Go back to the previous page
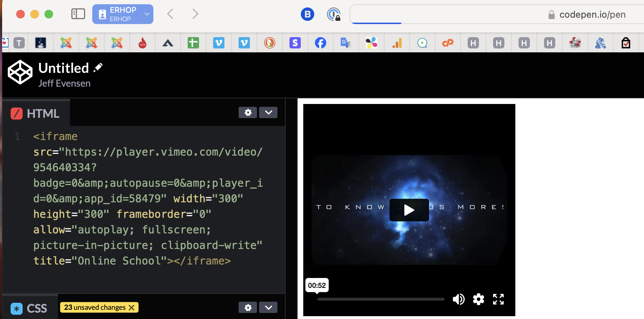Image resolution: width=644 pixels, height=319 pixels. point(170,14)
